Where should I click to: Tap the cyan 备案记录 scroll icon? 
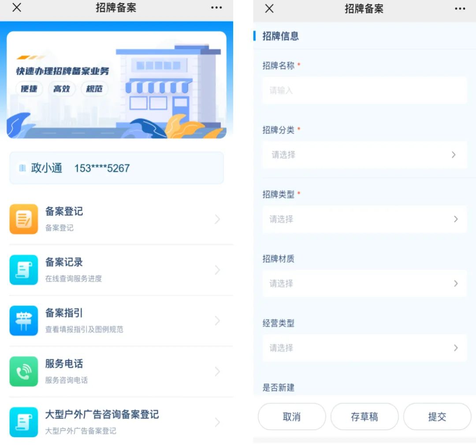tap(24, 270)
